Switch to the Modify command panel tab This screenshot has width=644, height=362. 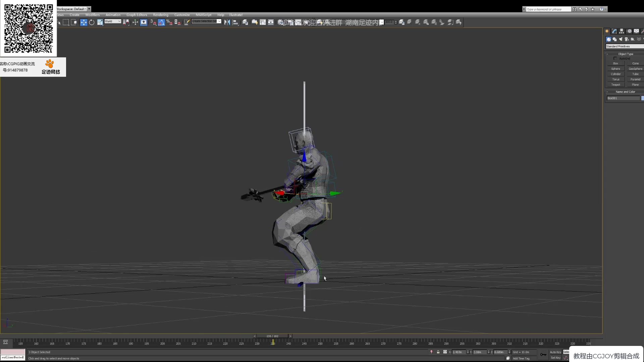tap(614, 31)
